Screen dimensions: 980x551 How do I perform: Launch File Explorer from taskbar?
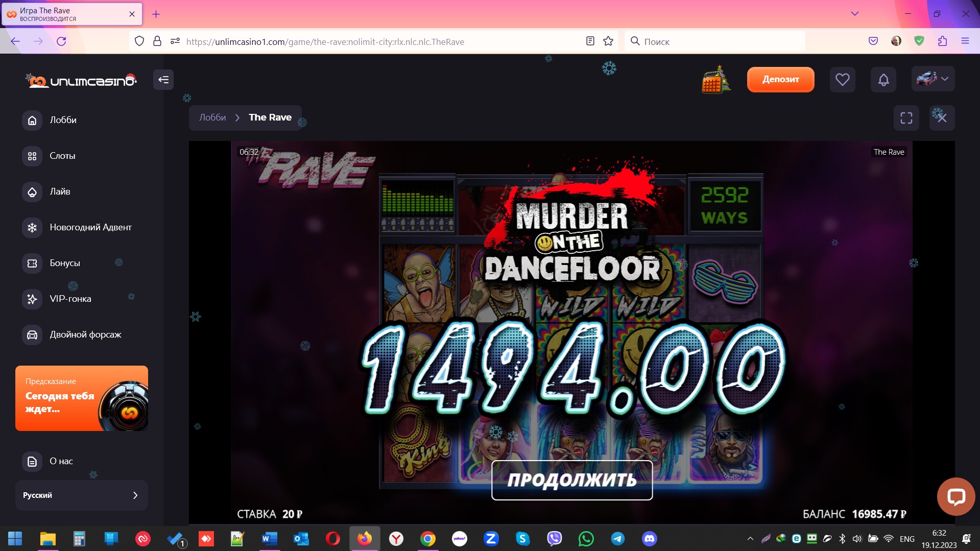(47, 539)
